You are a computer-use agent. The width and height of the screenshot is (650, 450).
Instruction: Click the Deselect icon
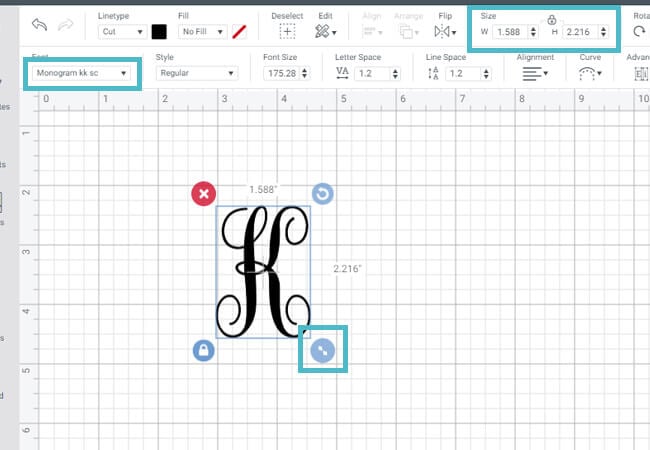click(287, 31)
